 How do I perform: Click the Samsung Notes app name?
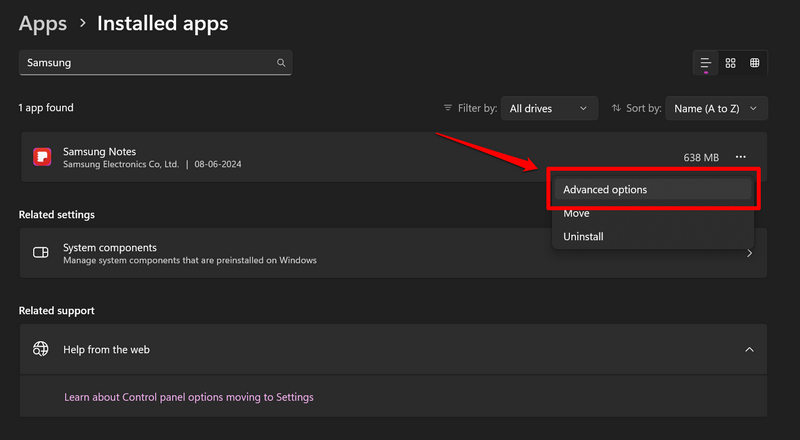pyautogui.click(x=99, y=151)
